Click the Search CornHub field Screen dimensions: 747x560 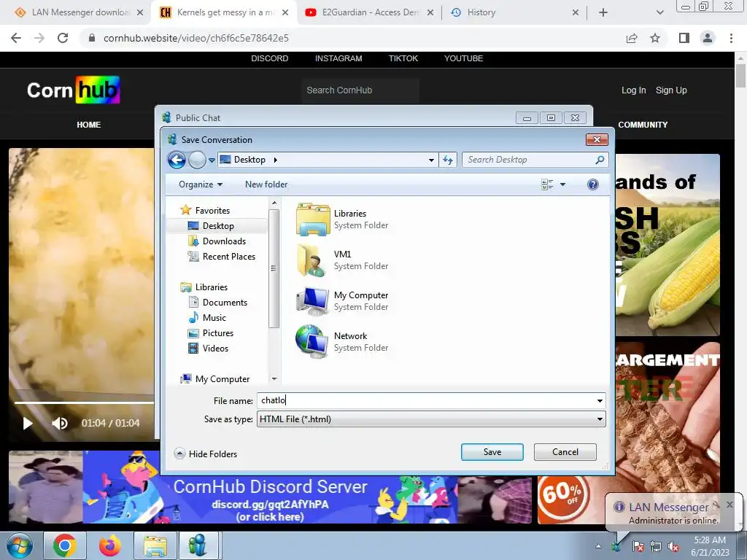tap(360, 90)
